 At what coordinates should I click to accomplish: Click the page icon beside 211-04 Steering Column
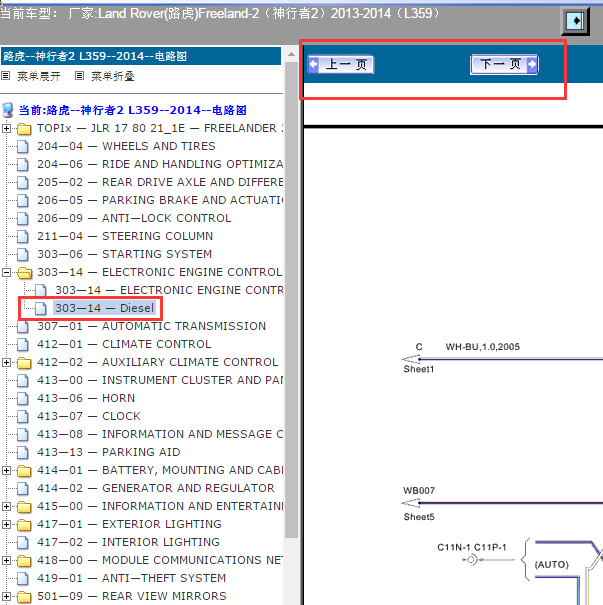[23, 237]
